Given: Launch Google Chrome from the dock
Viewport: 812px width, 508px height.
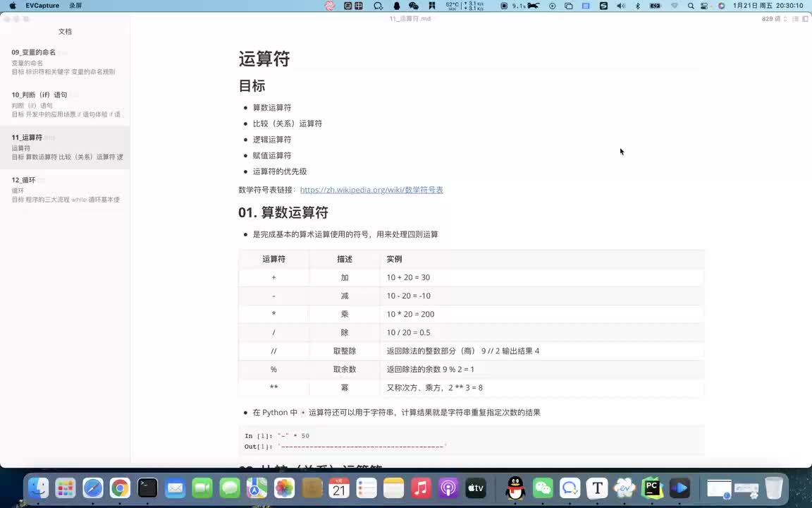Looking at the screenshot, I should pos(120,488).
